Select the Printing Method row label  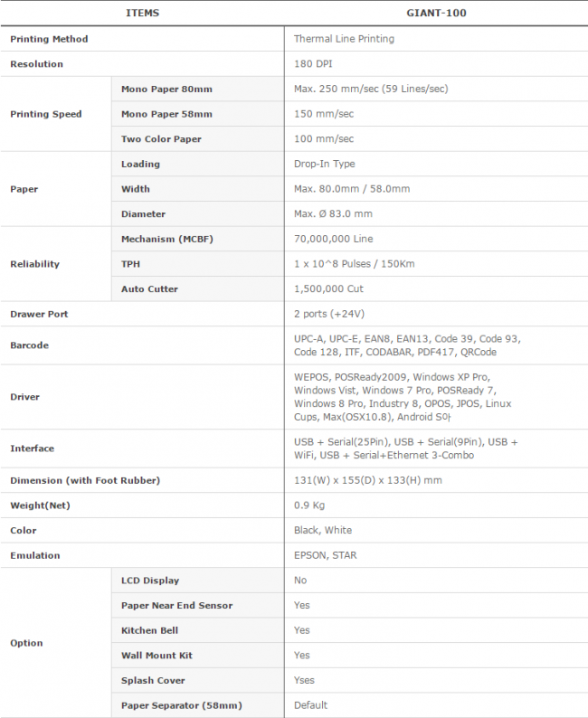point(49,39)
